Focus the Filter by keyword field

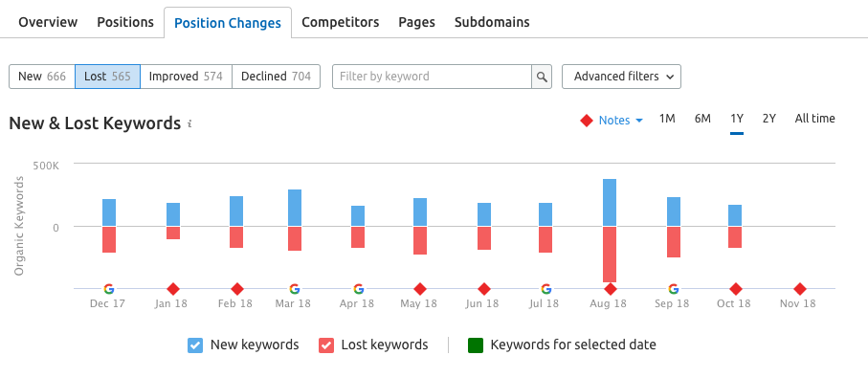pyautogui.click(x=433, y=77)
